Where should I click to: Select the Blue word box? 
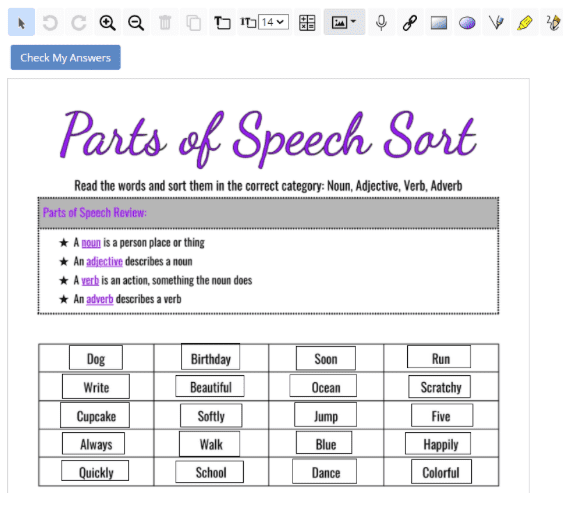(x=324, y=443)
